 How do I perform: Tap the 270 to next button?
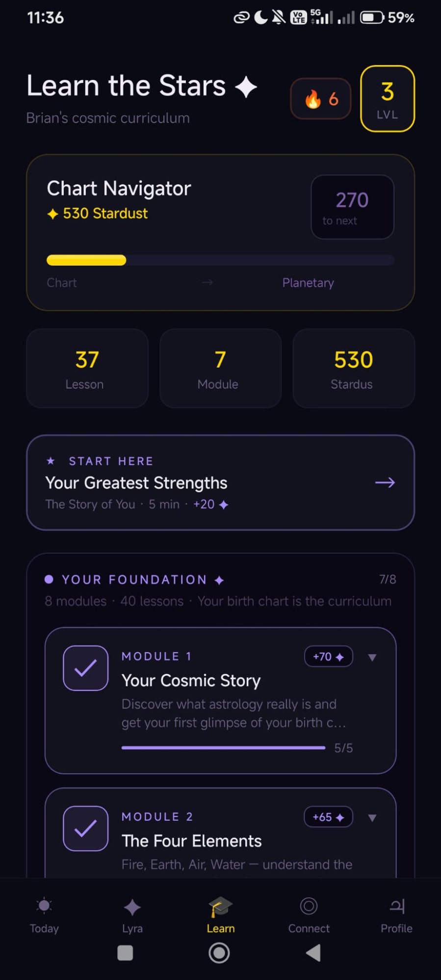point(352,207)
